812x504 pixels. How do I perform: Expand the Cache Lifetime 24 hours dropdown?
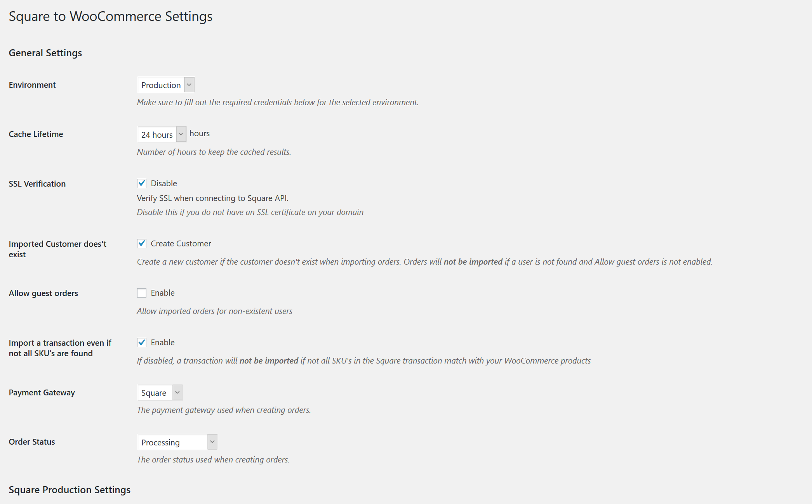[x=162, y=135]
